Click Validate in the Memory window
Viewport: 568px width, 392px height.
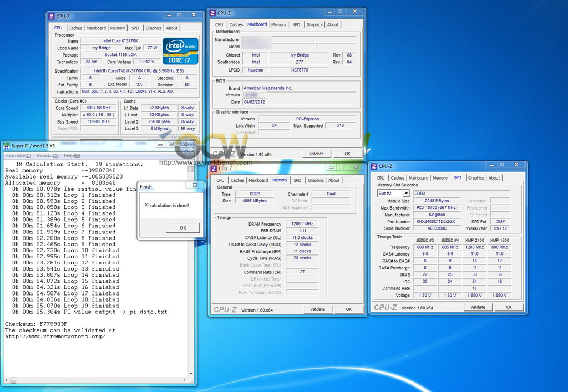coord(317,309)
